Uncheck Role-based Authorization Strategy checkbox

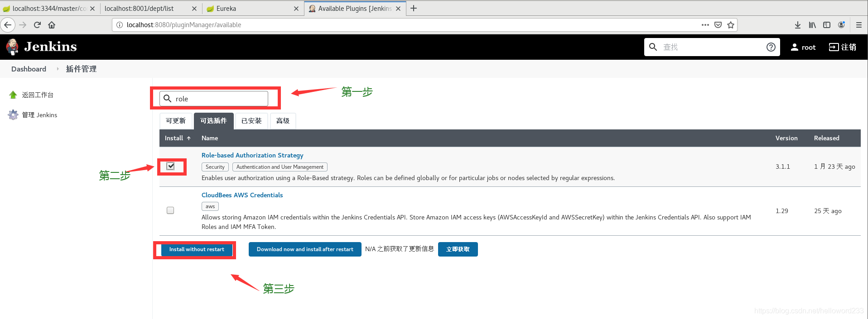pos(170,167)
